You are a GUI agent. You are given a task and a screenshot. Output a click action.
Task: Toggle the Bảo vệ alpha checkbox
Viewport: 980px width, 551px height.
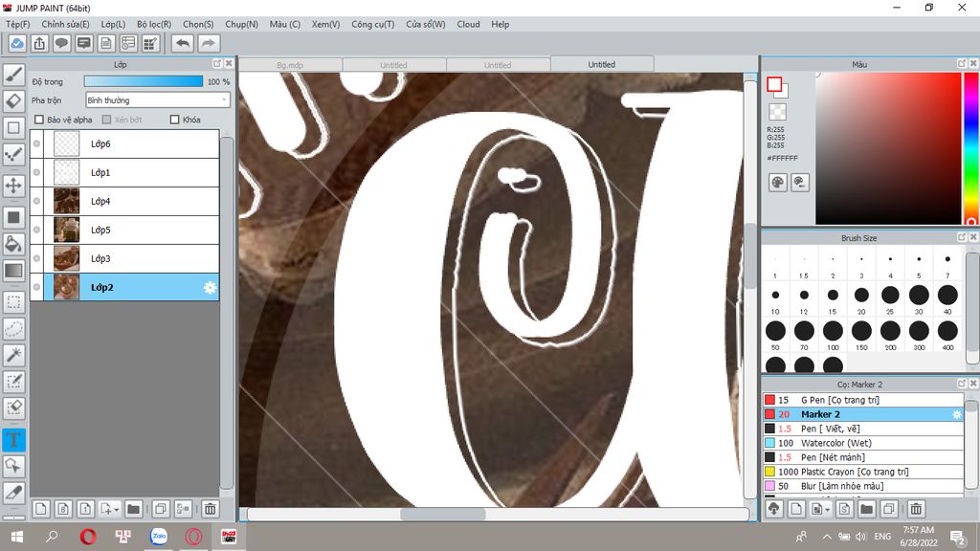click(x=39, y=120)
